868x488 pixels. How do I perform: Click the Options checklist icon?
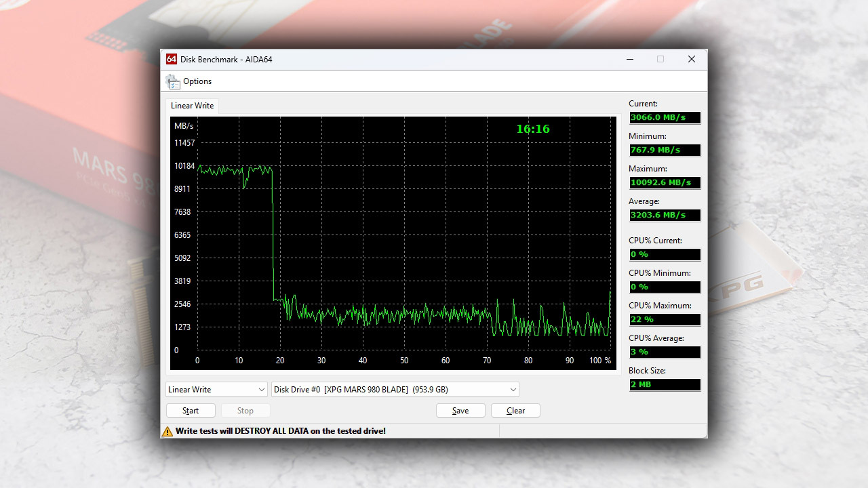click(x=173, y=81)
